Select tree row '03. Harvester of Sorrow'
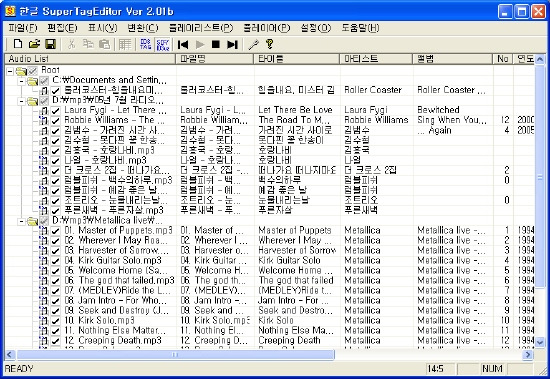 [x=117, y=251]
